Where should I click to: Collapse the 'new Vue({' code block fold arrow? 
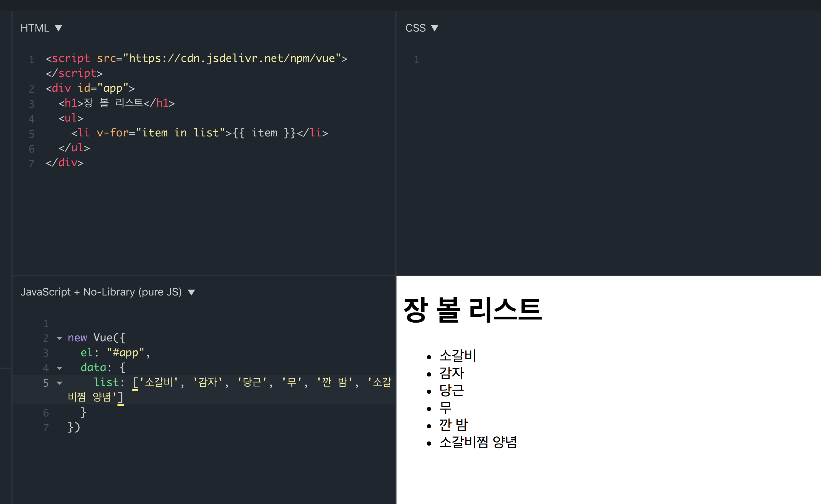pyautogui.click(x=59, y=338)
